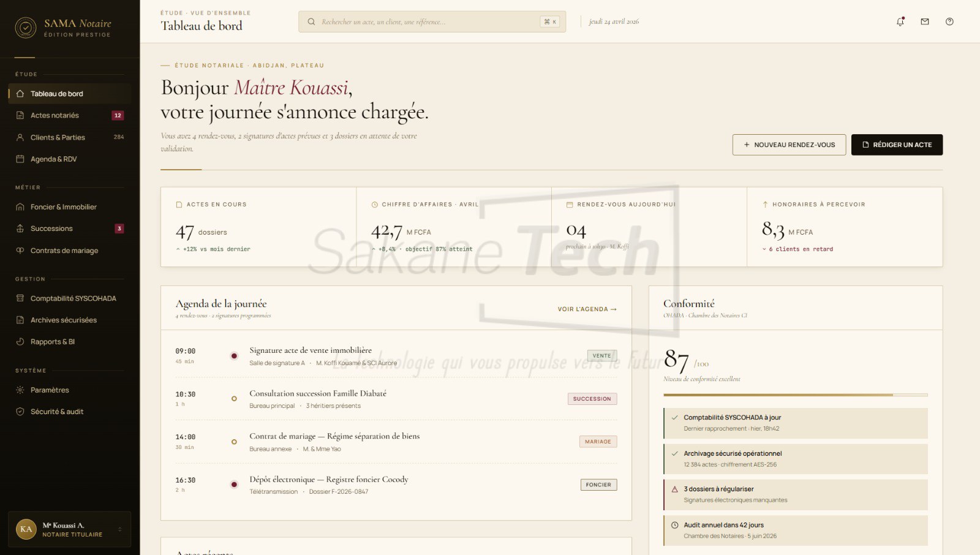Click the icon beside Successions
Viewport: 980px width, 555px height.
pos(20,228)
